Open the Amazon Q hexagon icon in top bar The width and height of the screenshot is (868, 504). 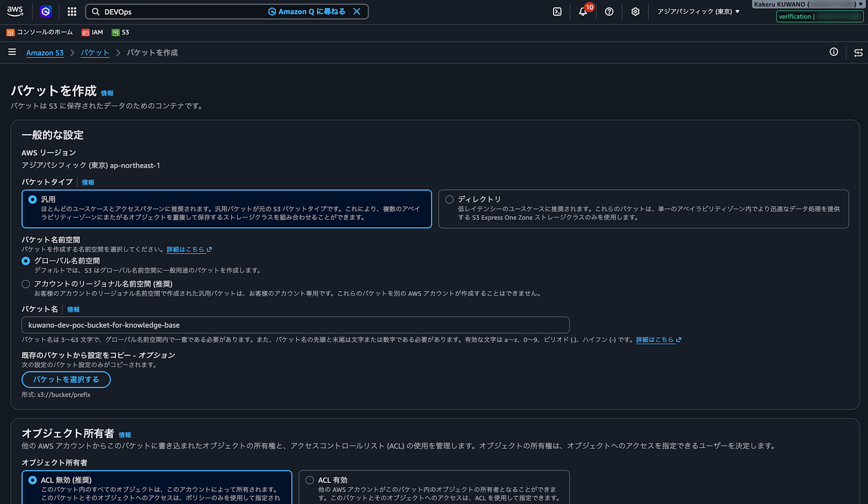46,12
